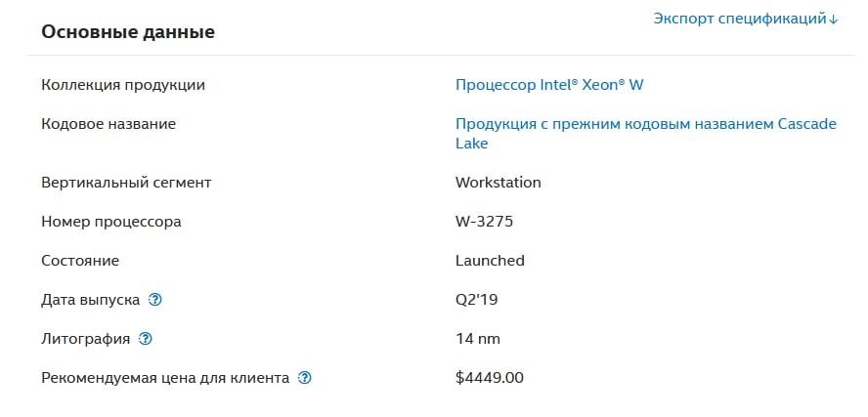The width and height of the screenshot is (868, 417).
Task: Click Экспорт спецификаций download link
Action: [746, 19]
